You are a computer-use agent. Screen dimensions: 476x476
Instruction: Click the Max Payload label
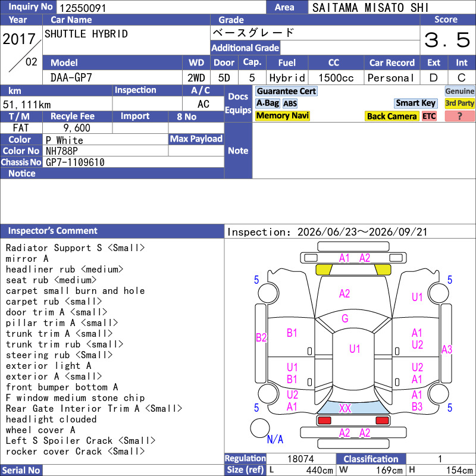[x=196, y=139]
